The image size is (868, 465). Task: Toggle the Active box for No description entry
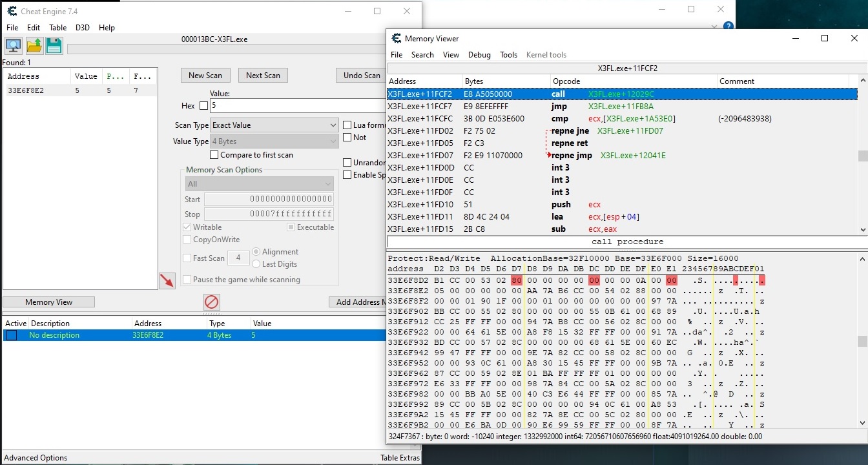click(12, 335)
